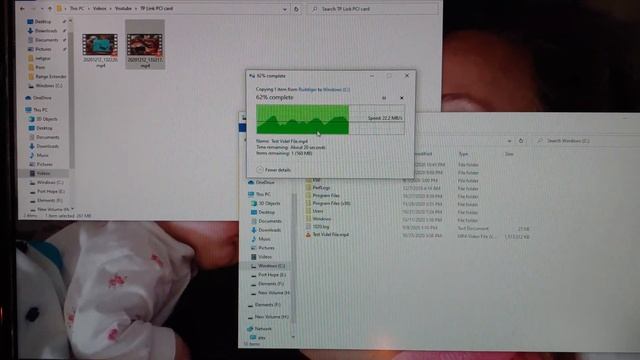The image size is (640, 360).
Task: Select highlighted Windows (C:) drive in right window sidebar
Action: [268, 266]
